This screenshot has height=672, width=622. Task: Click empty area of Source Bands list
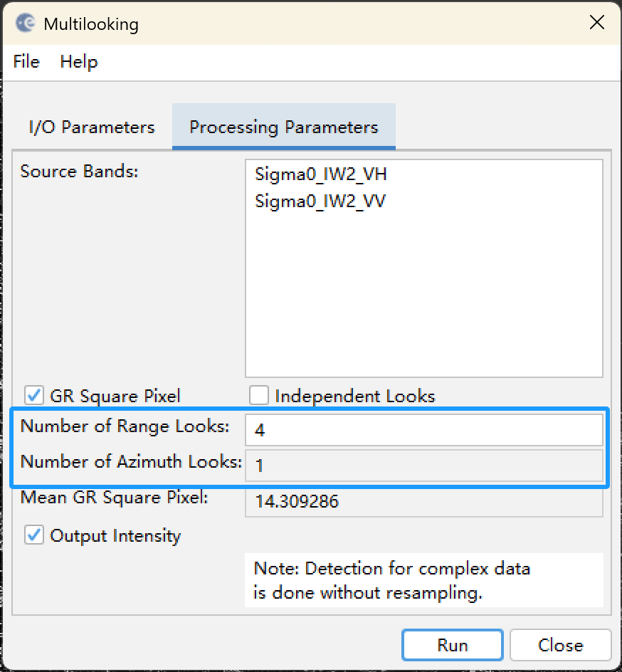tap(423, 295)
